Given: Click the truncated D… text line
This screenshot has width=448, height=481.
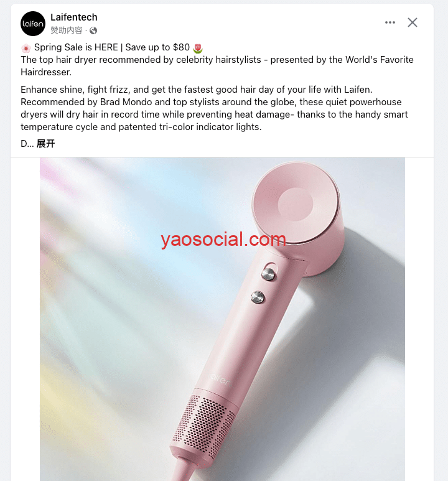Looking at the screenshot, I should tap(26, 144).
